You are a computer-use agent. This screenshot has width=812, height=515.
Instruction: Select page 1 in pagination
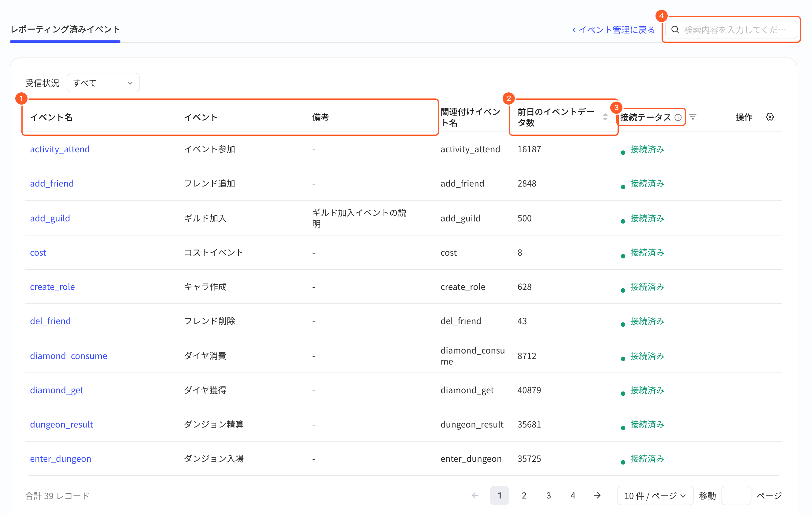(500, 495)
